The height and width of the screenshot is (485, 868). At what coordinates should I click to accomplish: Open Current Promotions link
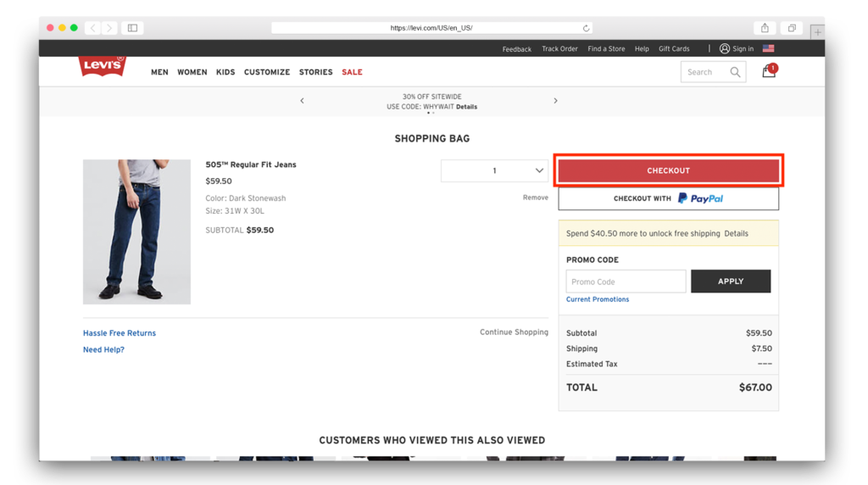[x=598, y=299]
